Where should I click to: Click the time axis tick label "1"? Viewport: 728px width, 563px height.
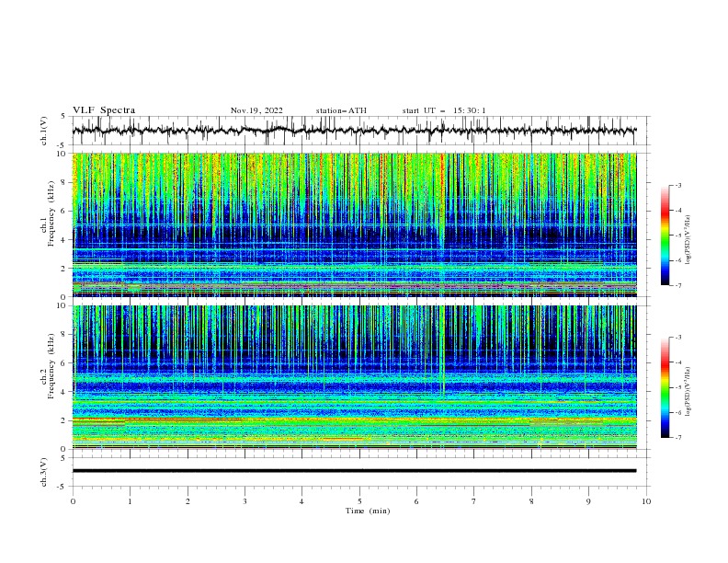pyautogui.click(x=130, y=501)
